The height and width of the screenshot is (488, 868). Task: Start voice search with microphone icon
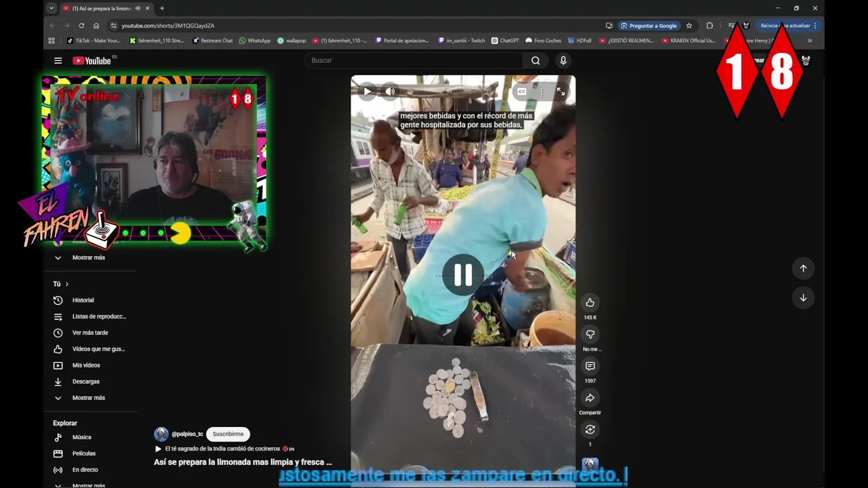[563, 60]
